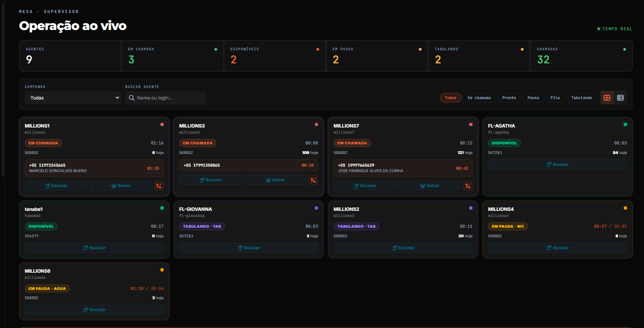
Task: Join MILLIONS1 call with Entrar
Action: tap(121, 186)
